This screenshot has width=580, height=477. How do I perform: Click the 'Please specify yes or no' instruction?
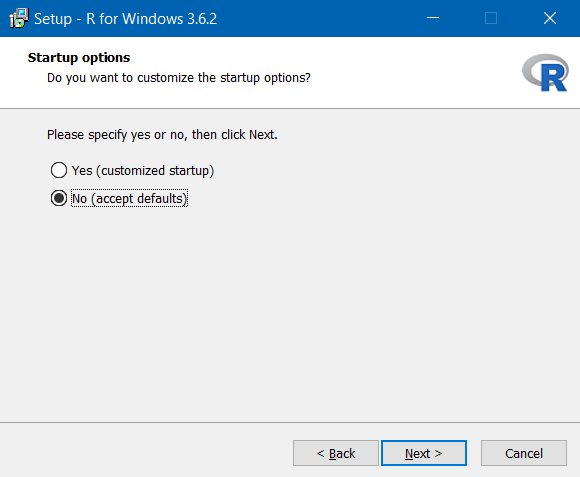click(162, 135)
